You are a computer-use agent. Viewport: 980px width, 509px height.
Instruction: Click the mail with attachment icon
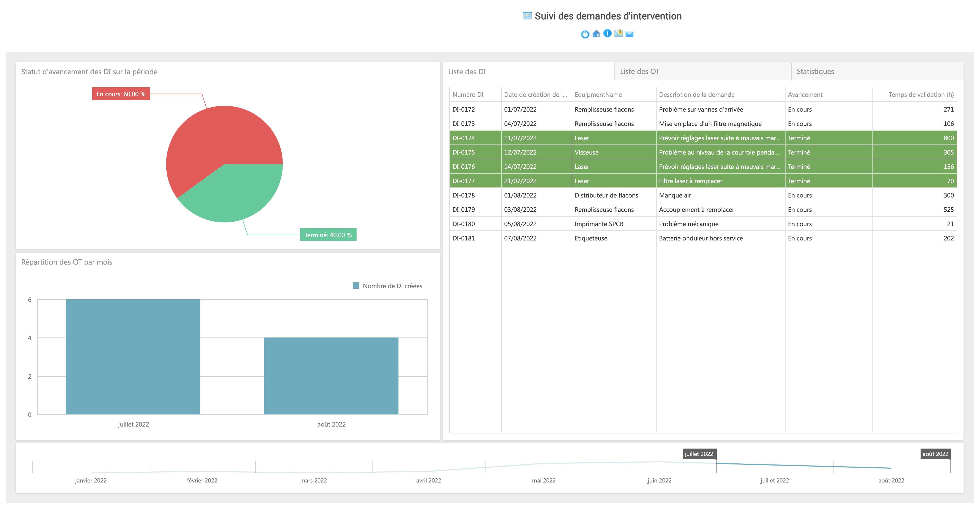619,33
